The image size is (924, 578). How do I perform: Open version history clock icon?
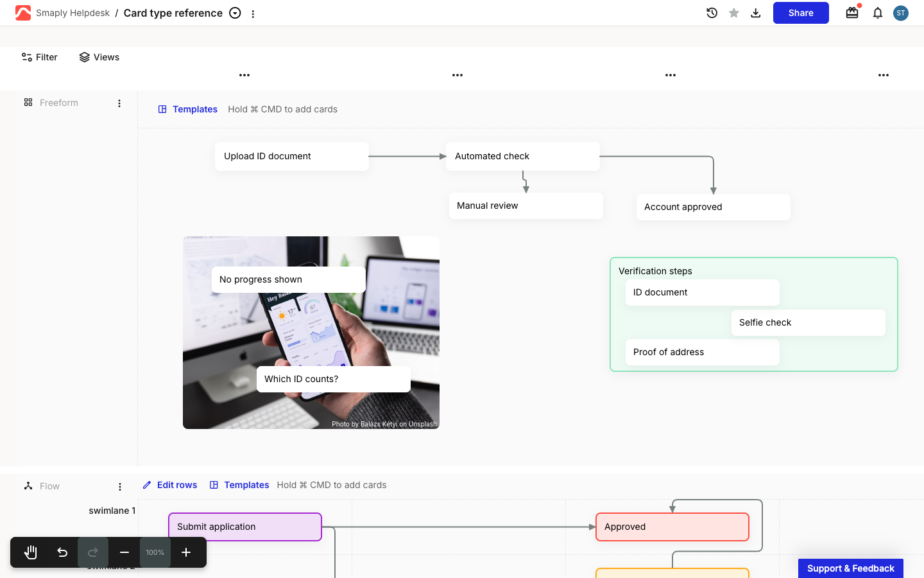(712, 13)
